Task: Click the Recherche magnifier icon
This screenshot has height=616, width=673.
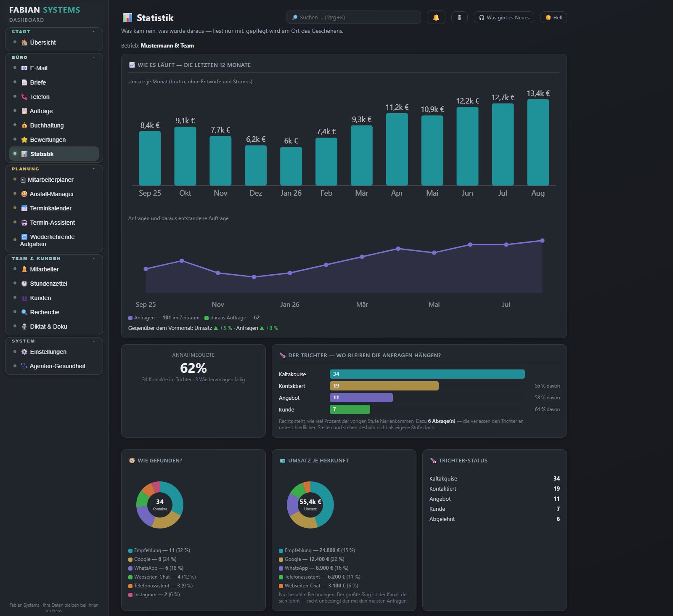Action: (x=24, y=312)
